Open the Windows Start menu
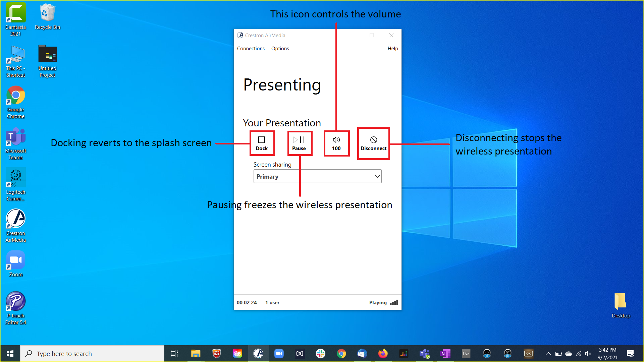This screenshot has height=362, width=644. [x=10, y=354]
